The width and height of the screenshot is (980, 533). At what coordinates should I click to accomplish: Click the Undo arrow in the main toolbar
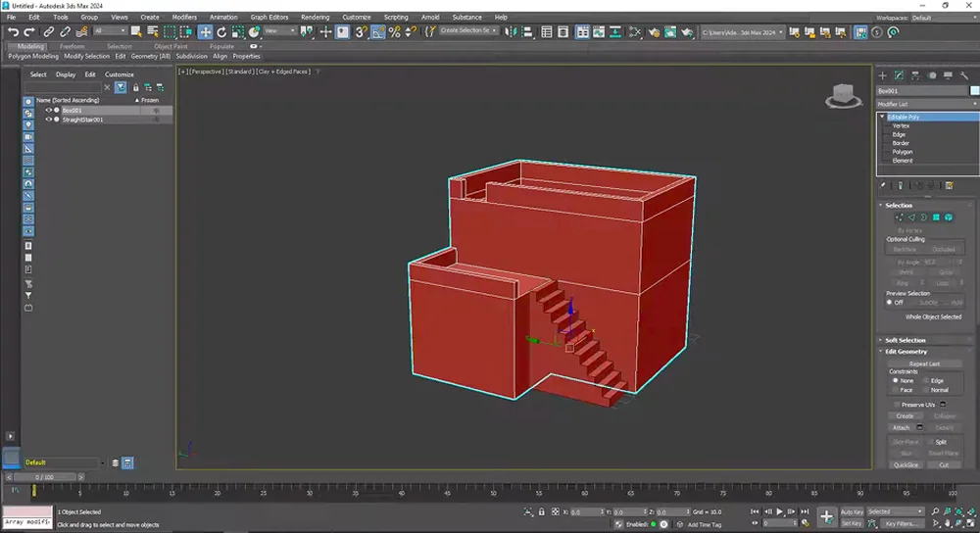13,31
